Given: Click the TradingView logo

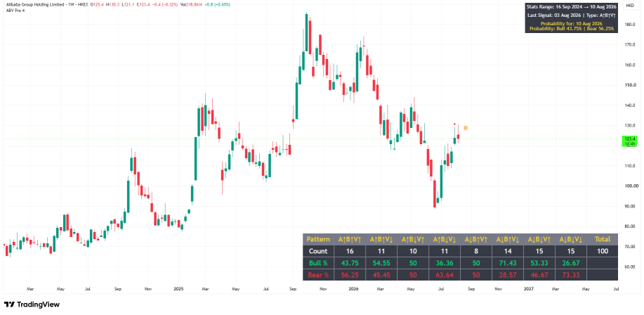Looking at the screenshot, I should pos(32,304).
